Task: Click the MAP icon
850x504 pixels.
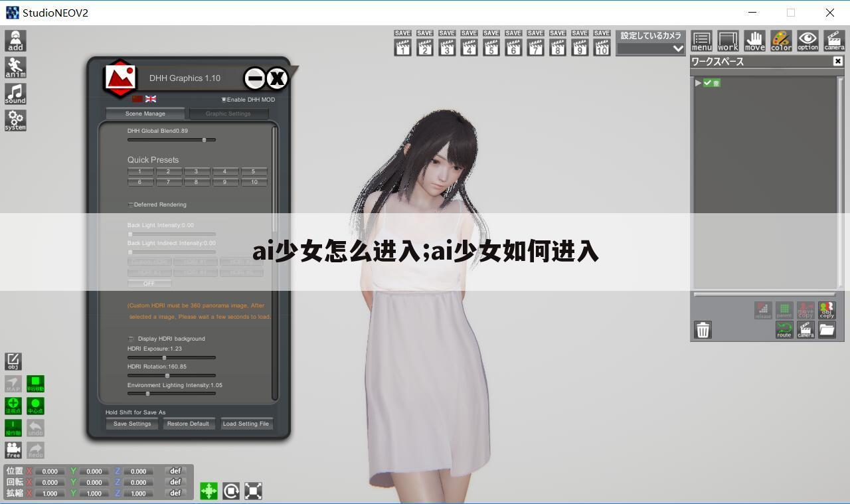Action: [x=13, y=384]
